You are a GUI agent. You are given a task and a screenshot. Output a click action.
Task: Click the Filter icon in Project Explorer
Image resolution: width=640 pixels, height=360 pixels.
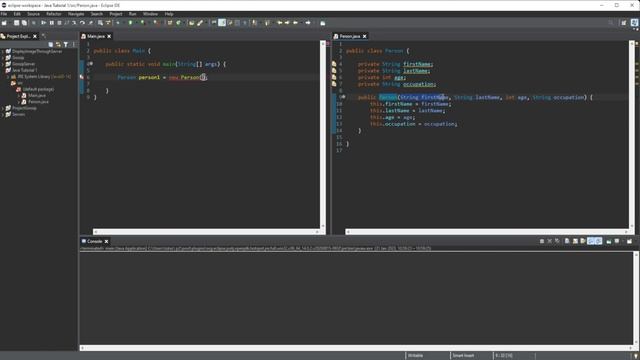point(66,44)
